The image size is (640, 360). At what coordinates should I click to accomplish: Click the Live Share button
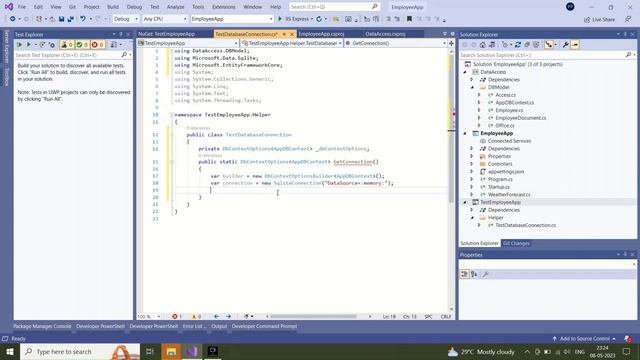599,19
